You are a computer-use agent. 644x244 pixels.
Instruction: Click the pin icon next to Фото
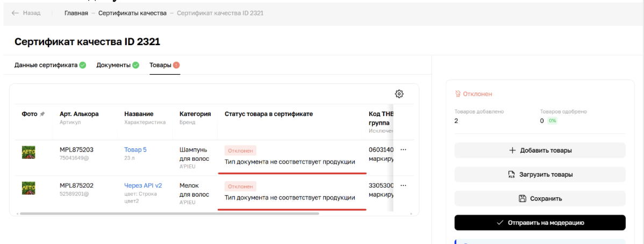click(42, 114)
